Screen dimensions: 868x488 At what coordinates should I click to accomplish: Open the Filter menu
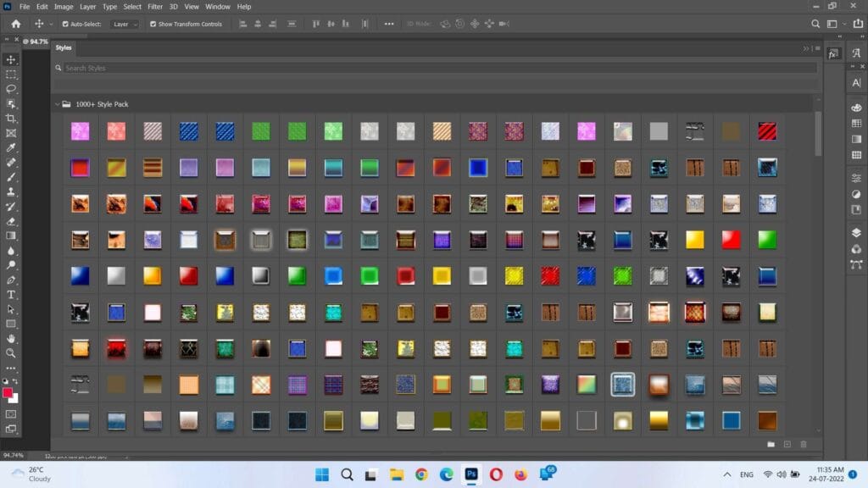[x=155, y=7]
